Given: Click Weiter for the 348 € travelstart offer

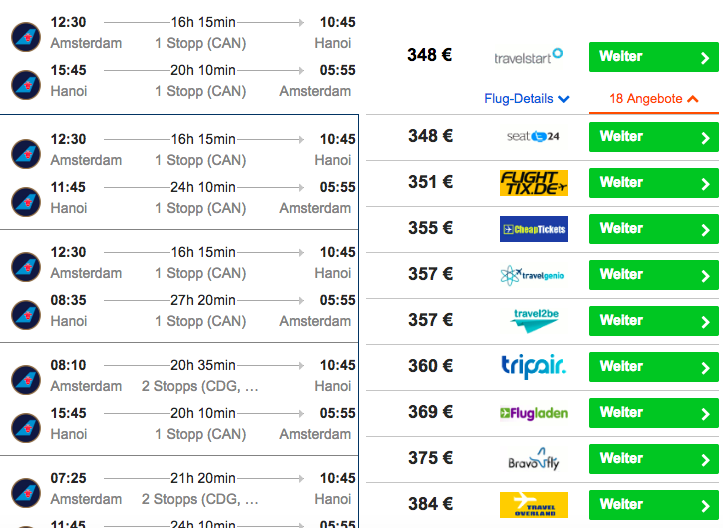Looking at the screenshot, I should 653,57.
